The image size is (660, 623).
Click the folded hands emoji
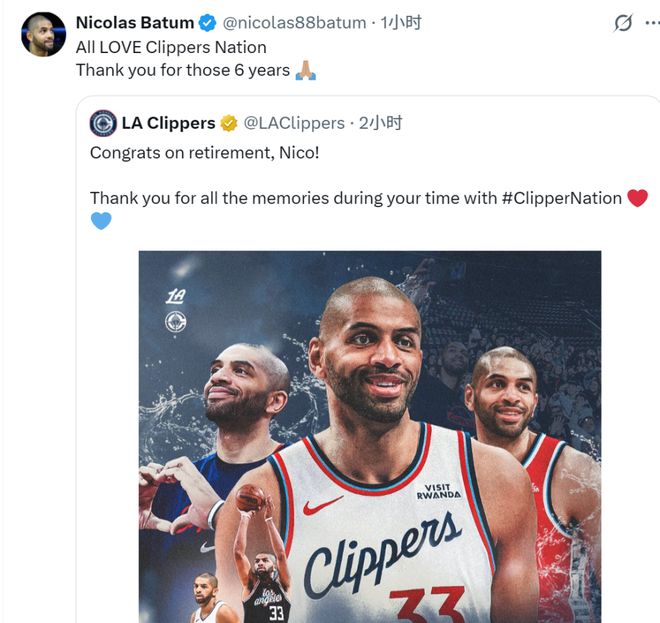[306, 70]
